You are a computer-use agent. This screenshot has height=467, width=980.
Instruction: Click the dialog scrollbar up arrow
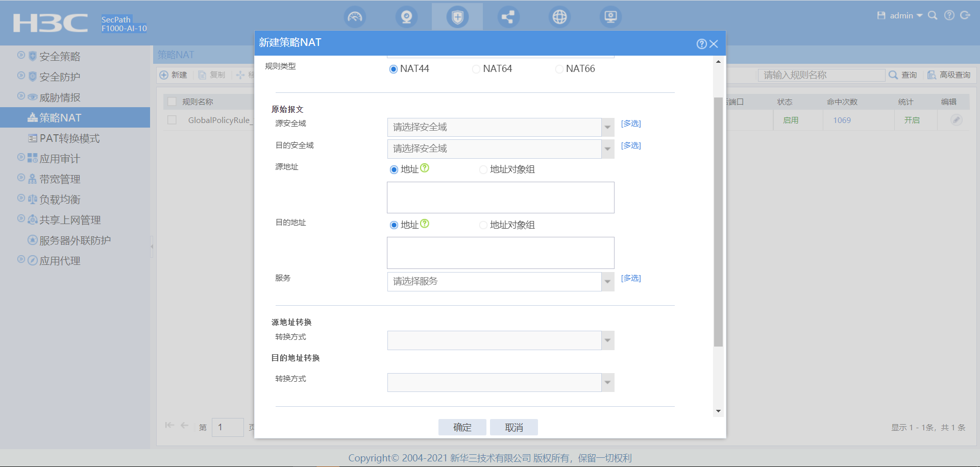coord(718,62)
